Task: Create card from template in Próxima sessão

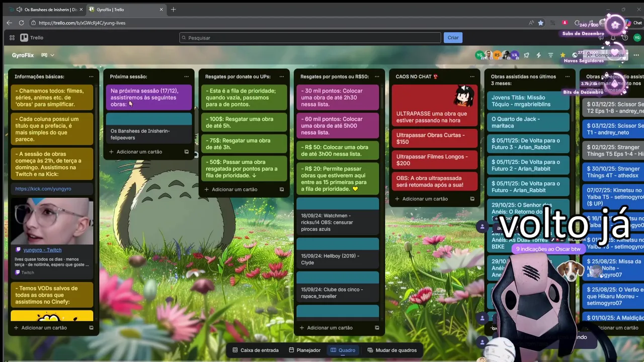Action: pos(186,152)
